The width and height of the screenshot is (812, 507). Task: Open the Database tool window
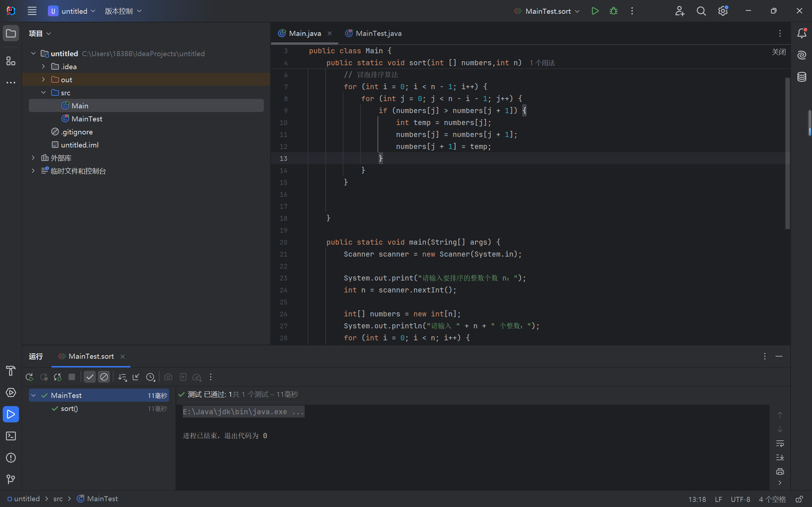(x=801, y=77)
